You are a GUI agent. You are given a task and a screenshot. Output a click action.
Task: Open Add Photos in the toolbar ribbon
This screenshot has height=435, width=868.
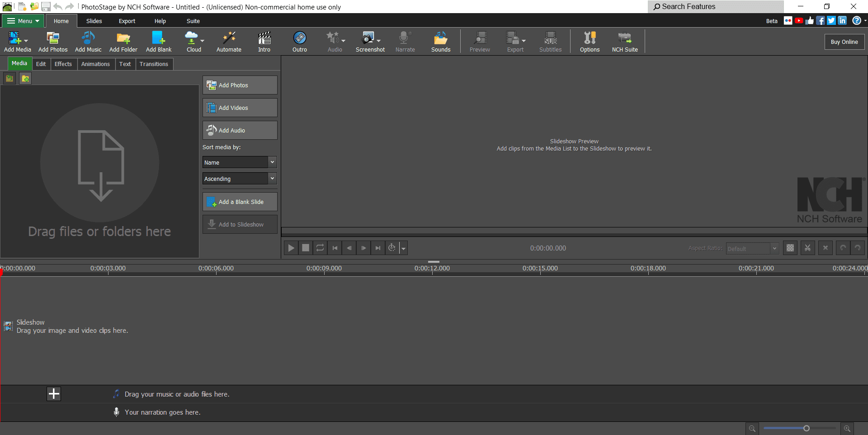(53, 42)
